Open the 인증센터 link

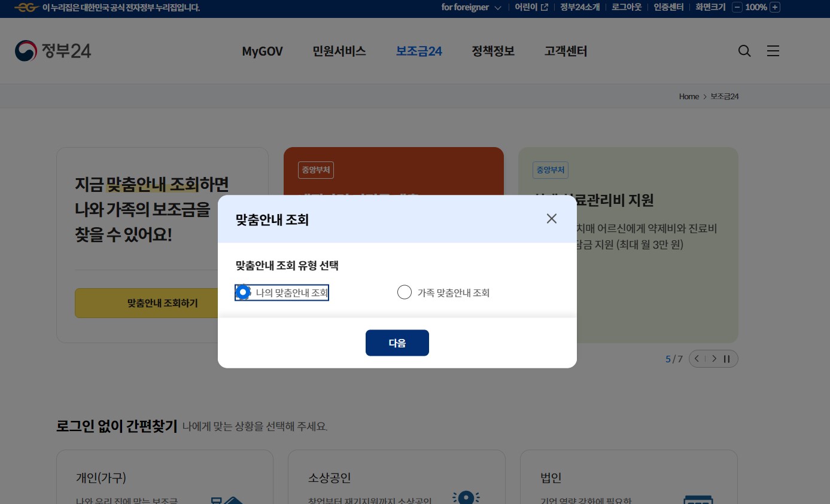tap(668, 7)
